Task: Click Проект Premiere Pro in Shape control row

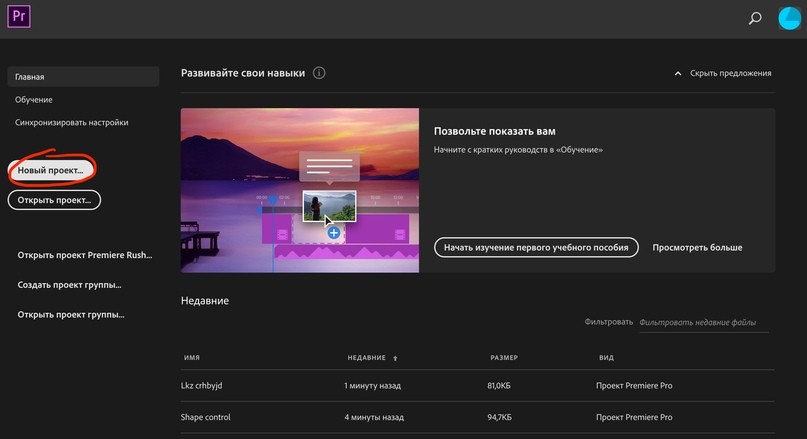Action: tap(634, 417)
